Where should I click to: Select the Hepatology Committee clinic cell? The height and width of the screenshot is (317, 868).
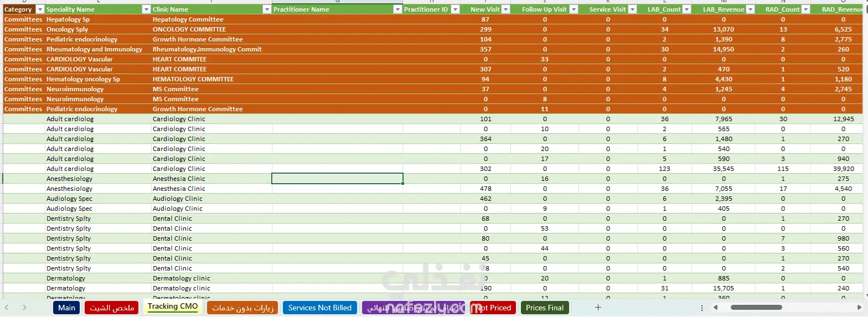point(211,19)
